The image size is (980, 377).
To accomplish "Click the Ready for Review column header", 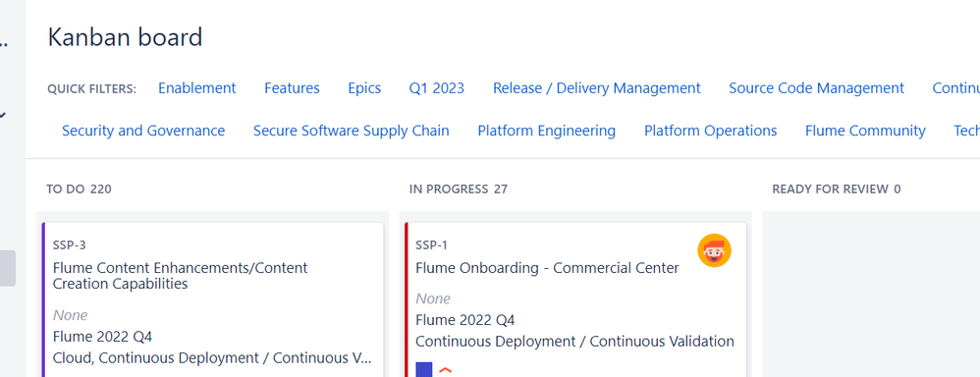I will [837, 188].
